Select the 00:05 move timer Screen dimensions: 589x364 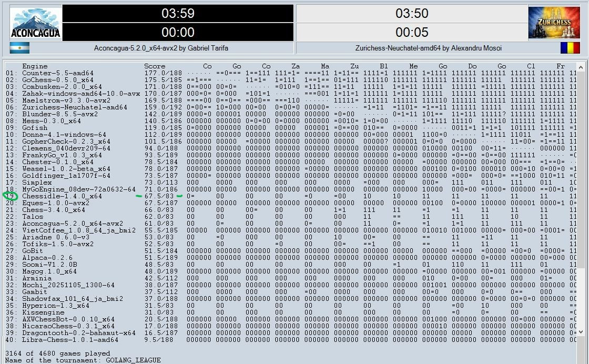point(412,32)
